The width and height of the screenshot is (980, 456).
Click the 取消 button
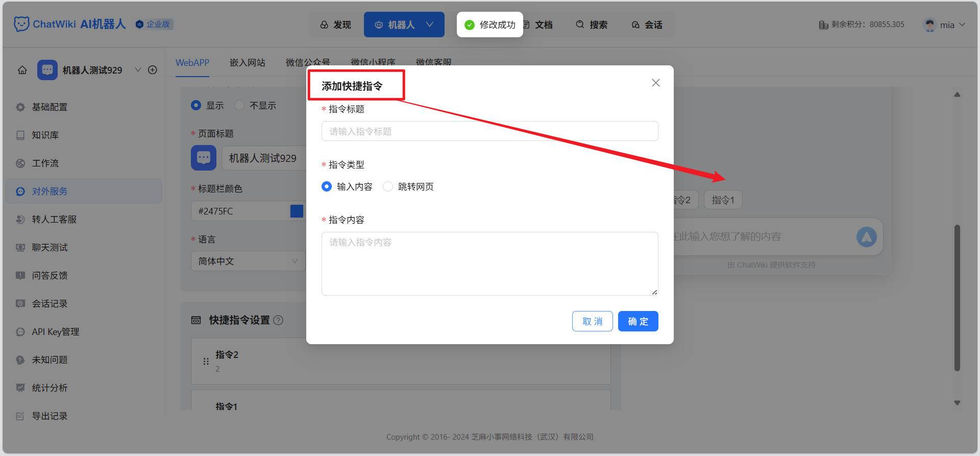coord(593,321)
